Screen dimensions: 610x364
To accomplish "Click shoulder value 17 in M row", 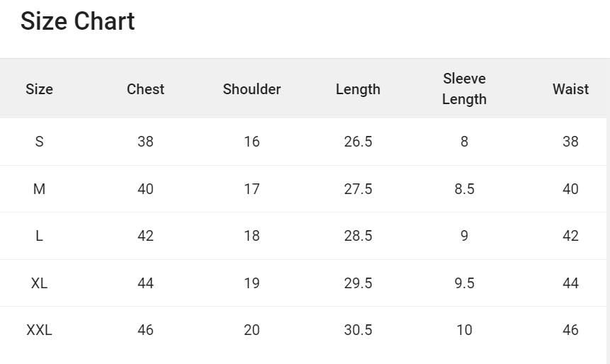I will (252, 189).
